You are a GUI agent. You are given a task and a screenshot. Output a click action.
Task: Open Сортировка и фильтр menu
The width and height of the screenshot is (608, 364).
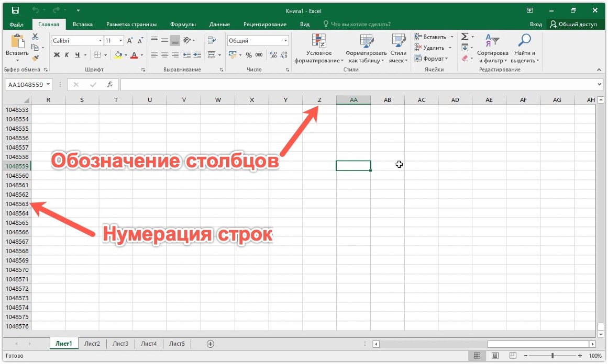point(492,49)
